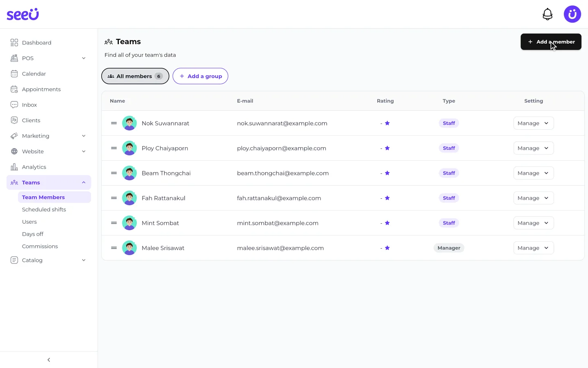Expand the POS submenu
The width and height of the screenshot is (588, 368).
(x=84, y=58)
